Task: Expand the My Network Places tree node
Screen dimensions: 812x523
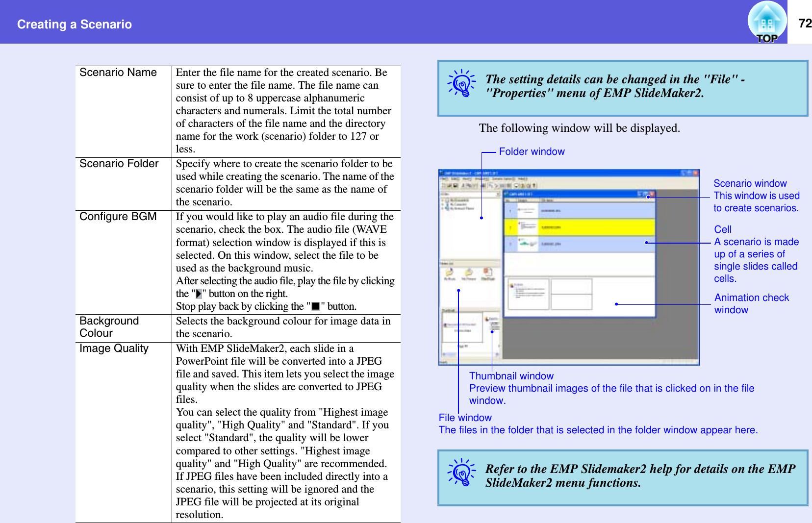Action: 442,208
